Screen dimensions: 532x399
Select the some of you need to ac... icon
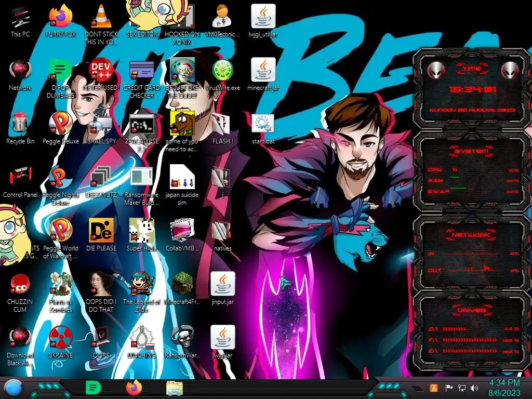point(182,132)
